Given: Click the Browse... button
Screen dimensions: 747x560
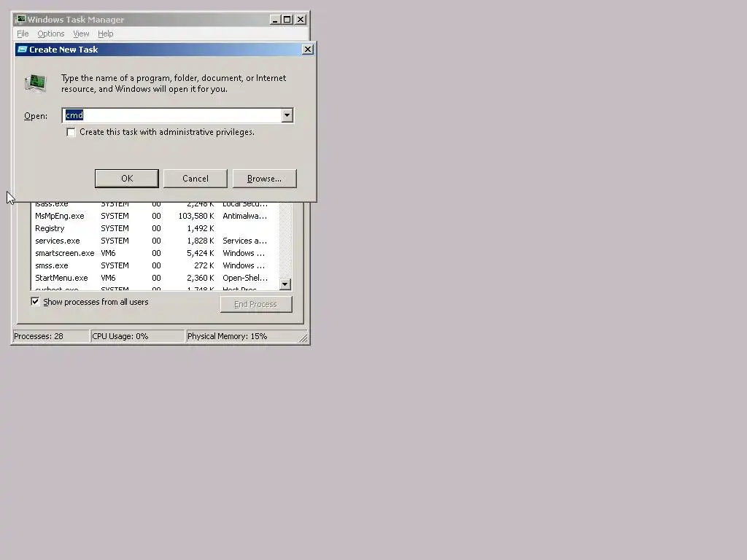Looking at the screenshot, I should click(264, 179).
